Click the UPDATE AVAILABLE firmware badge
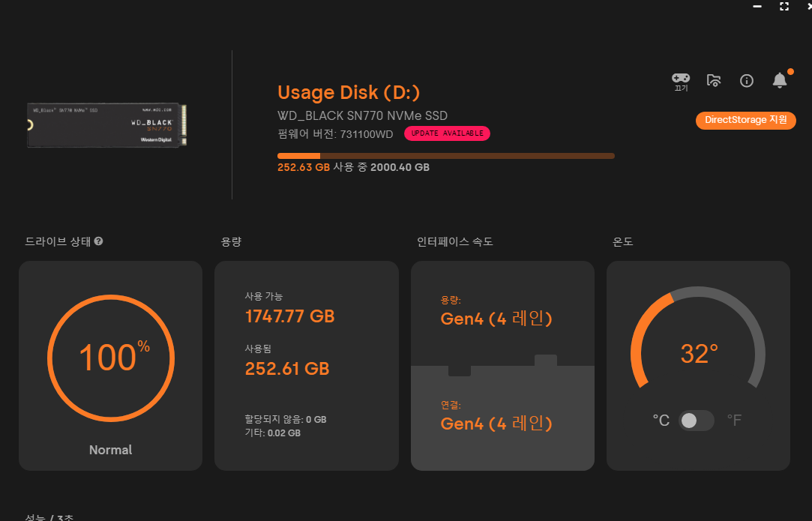 point(447,133)
